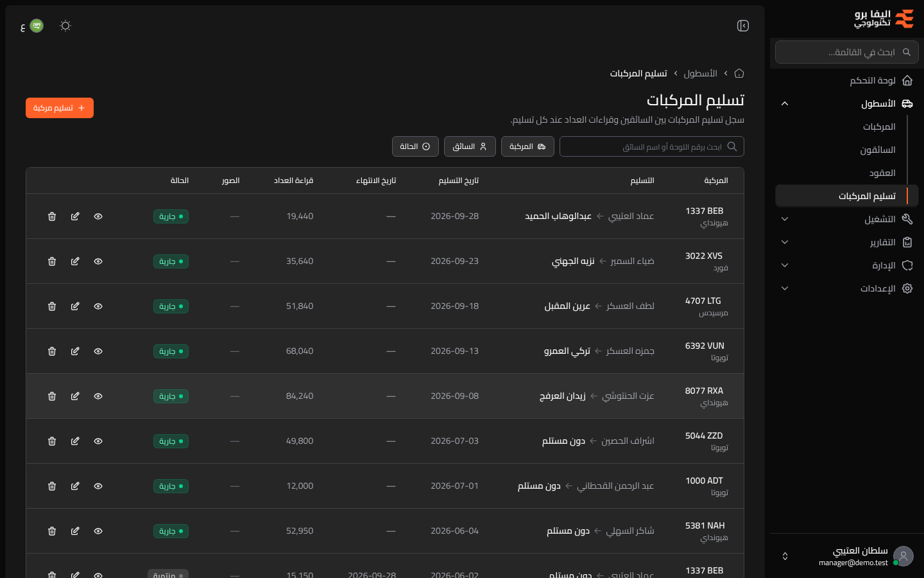View details of 6392 VUN handover
The image size is (924, 578).
click(98, 351)
